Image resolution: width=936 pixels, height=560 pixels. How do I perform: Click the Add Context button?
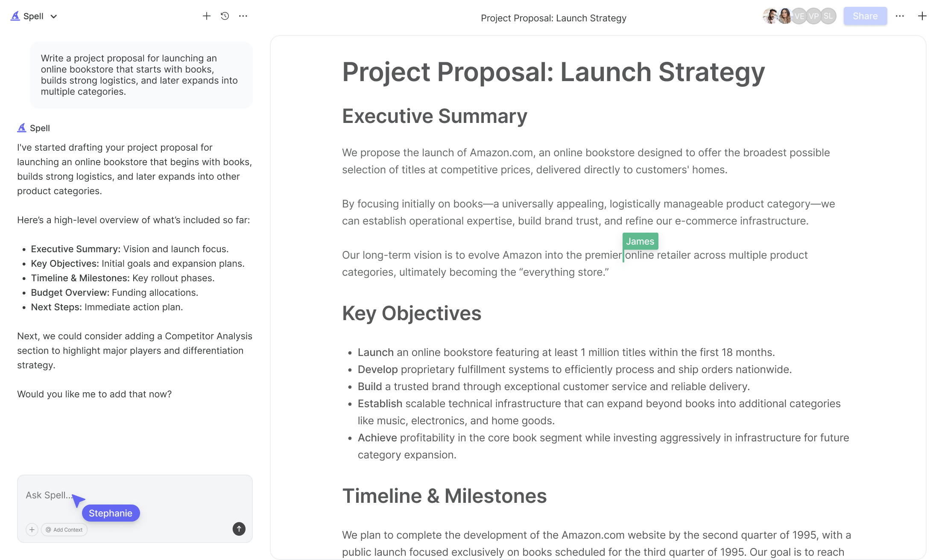[x=64, y=530]
